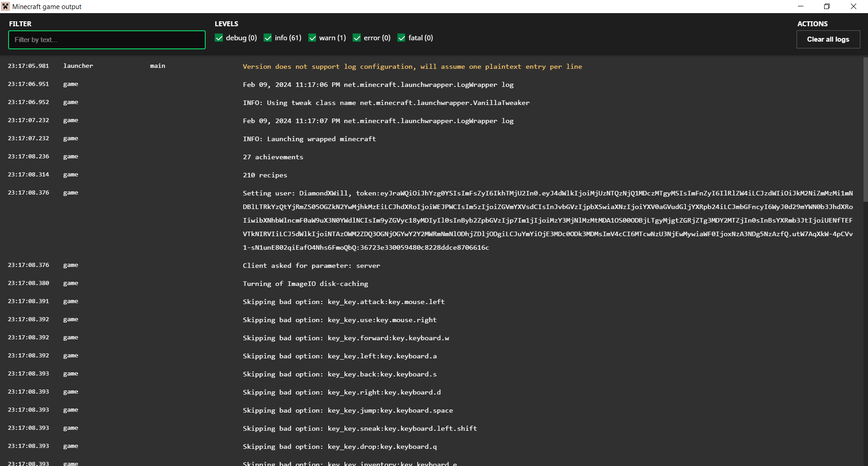The height and width of the screenshot is (466, 868).
Task: Click the '210 recipes' log entry
Action: [265, 175]
